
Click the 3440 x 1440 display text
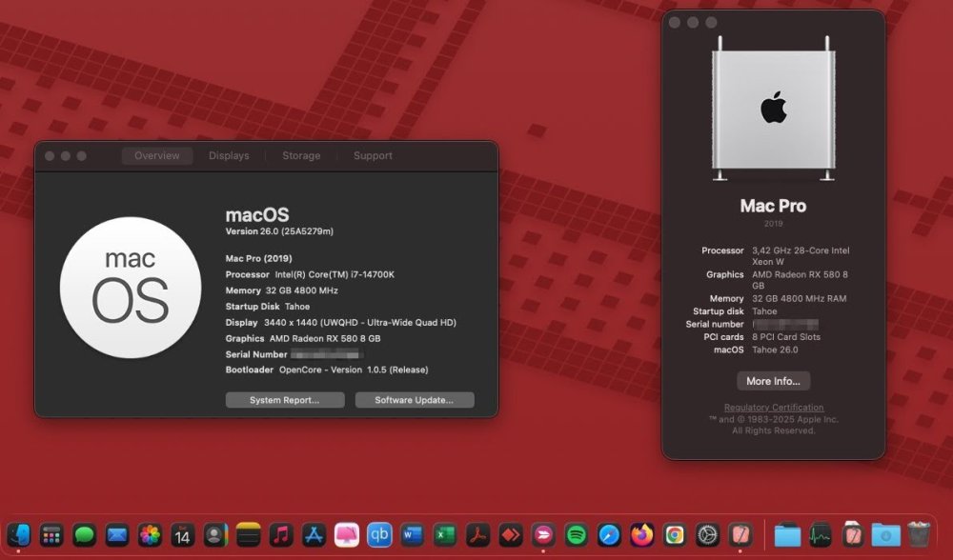pyautogui.click(x=360, y=323)
